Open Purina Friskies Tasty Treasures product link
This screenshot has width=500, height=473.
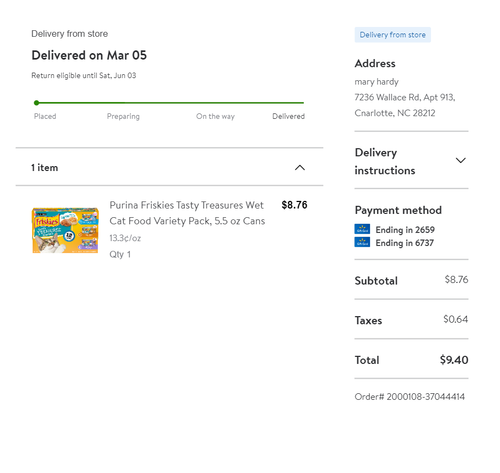[187, 213]
